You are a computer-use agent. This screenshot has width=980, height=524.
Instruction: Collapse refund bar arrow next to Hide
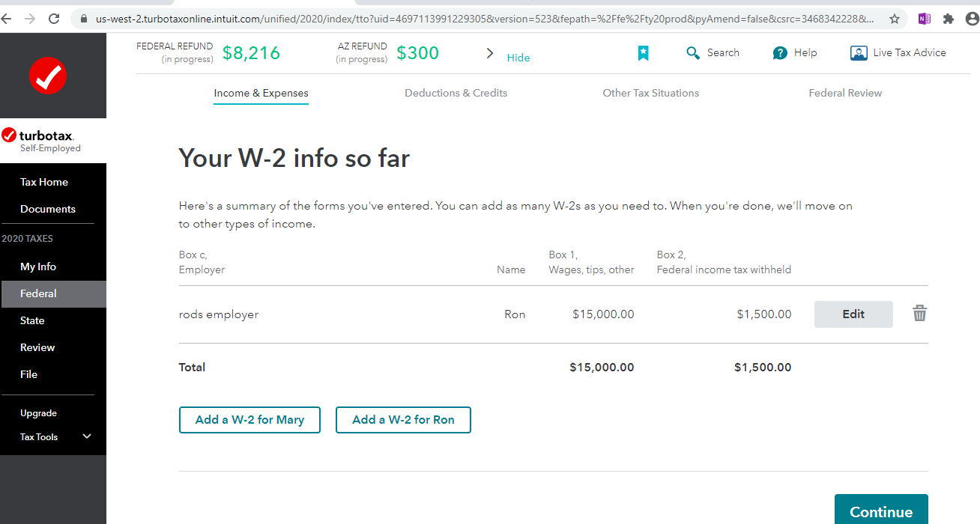pyautogui.click(x=490, y=53)
